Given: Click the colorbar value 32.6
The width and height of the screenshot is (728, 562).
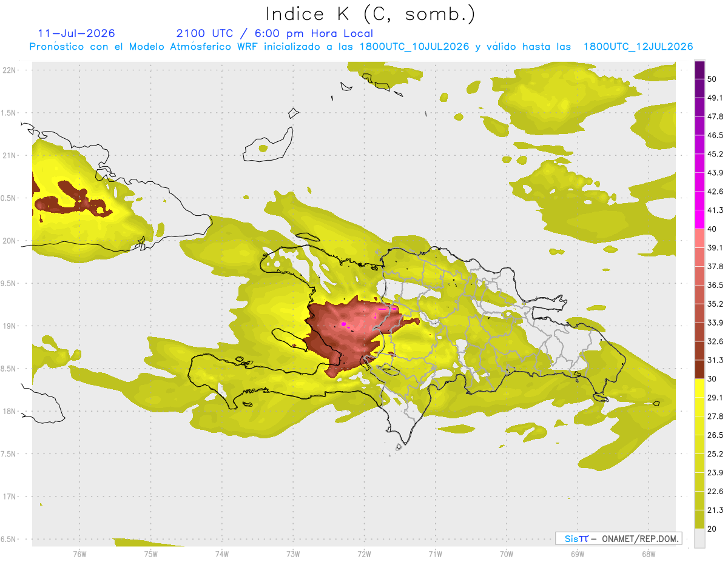Looking at the screenshot, I should [x=715, y=341].
